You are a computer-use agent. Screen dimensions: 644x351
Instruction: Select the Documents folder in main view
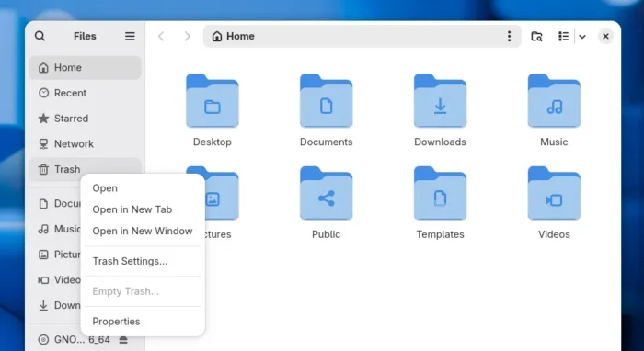tap(326, 101)
